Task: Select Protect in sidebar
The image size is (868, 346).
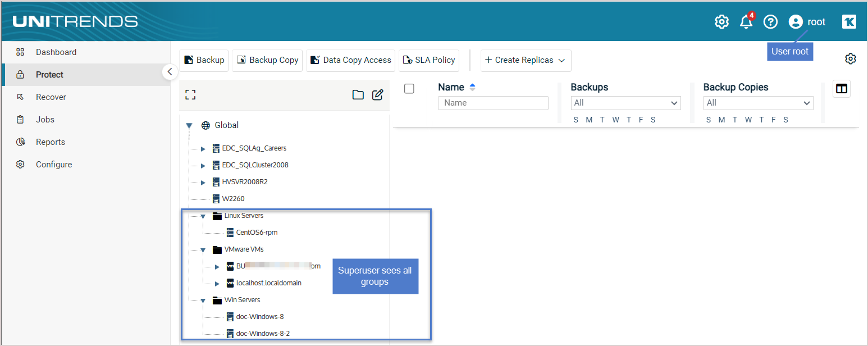Action: pyautogui.click(x=85, y=75)
